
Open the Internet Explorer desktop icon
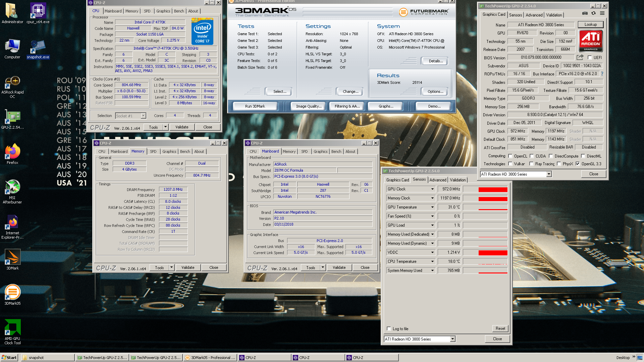click(12, 227)
